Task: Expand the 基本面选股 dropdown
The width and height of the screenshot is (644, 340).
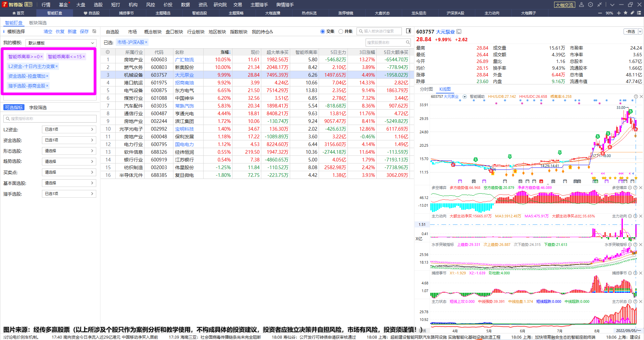Action: [x=69, y=183]
